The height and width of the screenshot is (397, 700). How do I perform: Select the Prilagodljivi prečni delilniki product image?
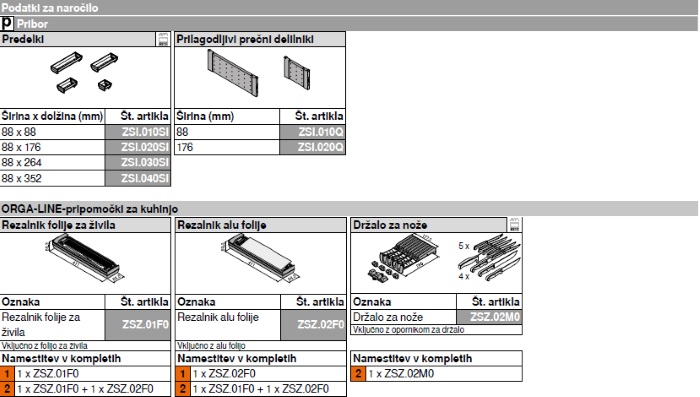point(259,73)
